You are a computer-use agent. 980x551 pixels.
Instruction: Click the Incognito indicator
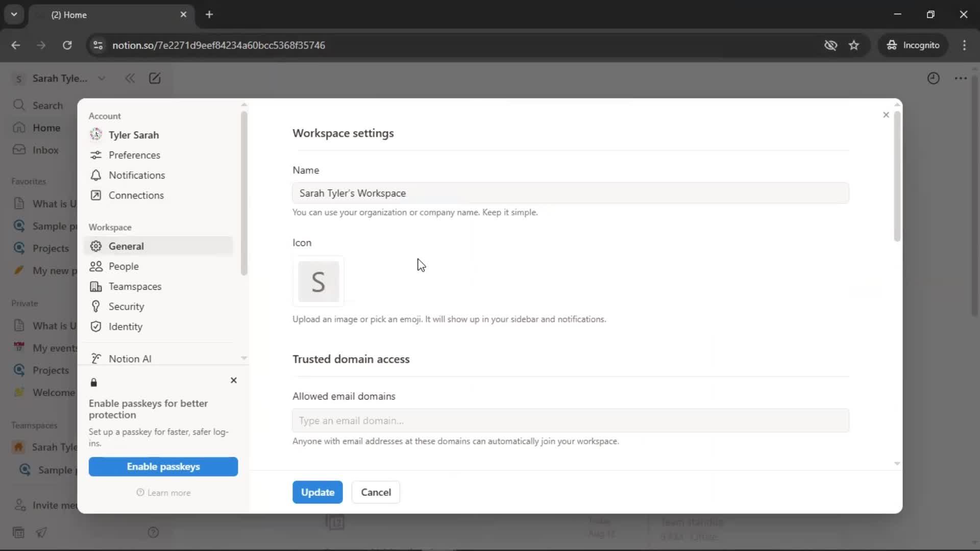(x=913, y=45)
